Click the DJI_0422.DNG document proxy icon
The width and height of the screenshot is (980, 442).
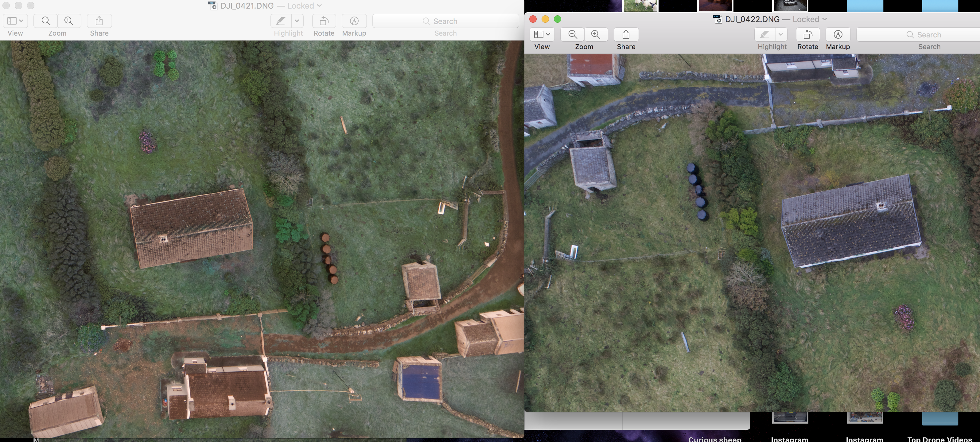pyautogui.click(x=717, y=19)
